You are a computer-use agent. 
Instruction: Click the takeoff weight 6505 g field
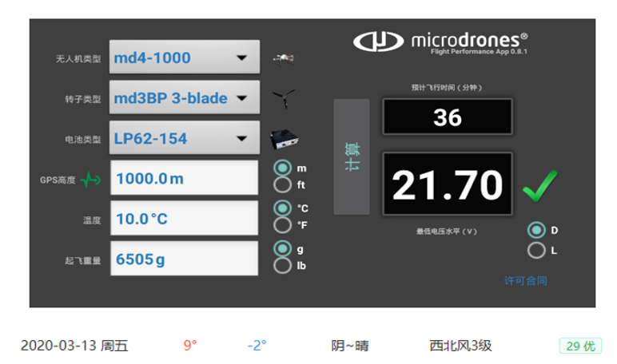[184, 259]
